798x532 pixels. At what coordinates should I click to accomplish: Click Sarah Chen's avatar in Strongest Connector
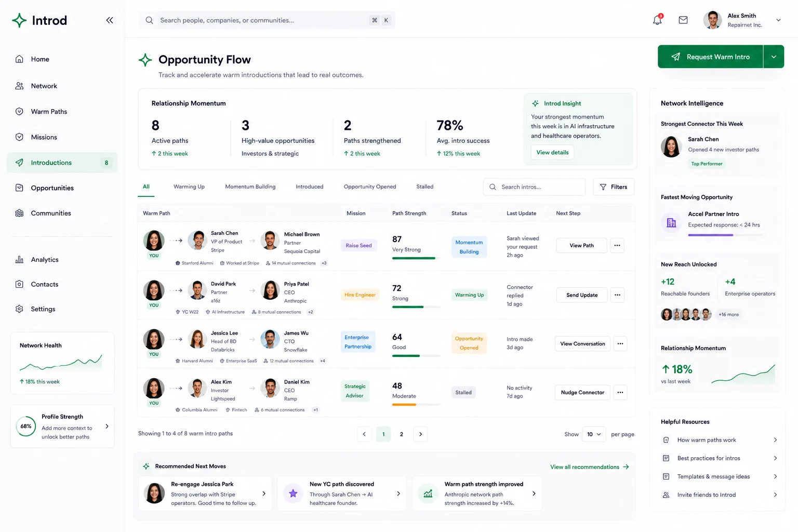point(671,147)
